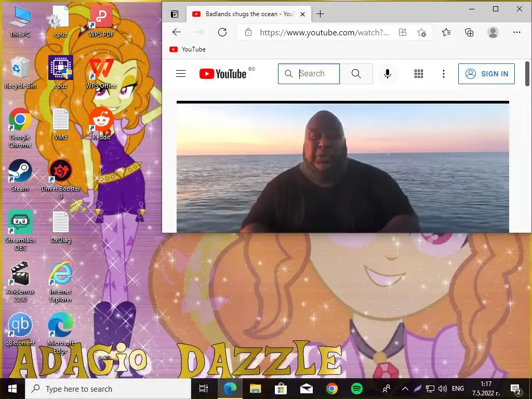Go back in Edge browser
Screen dimensions: 532x399
coord(177,32)
